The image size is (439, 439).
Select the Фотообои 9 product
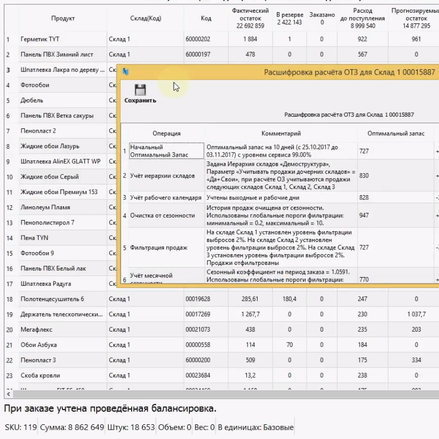[x=37, y=253]
